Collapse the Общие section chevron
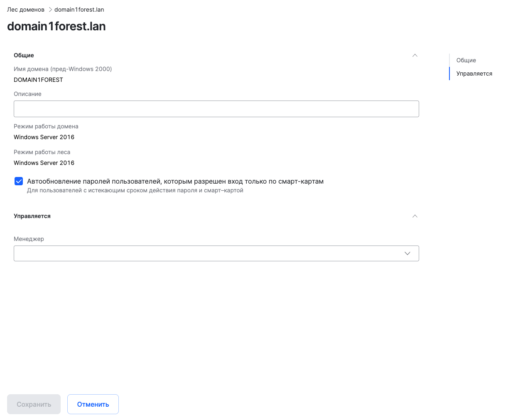 [x=415, y=55]
